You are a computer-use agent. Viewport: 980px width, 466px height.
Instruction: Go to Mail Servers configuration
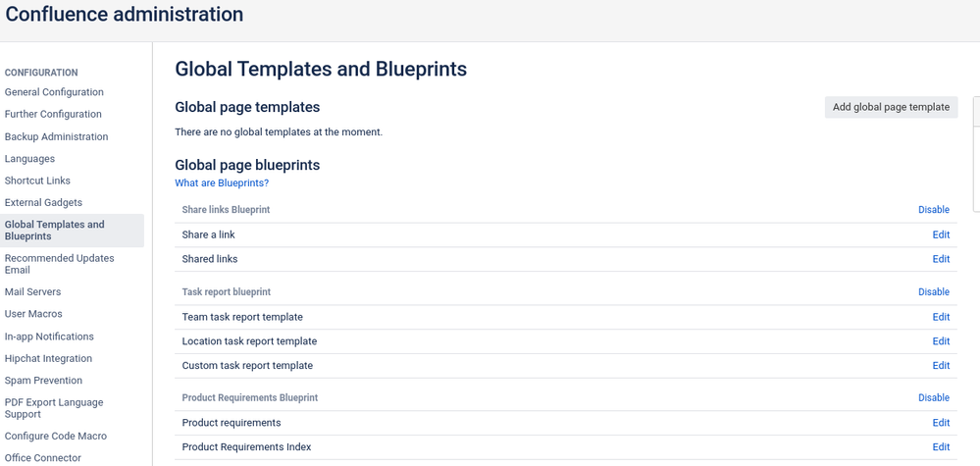[32, 291]
